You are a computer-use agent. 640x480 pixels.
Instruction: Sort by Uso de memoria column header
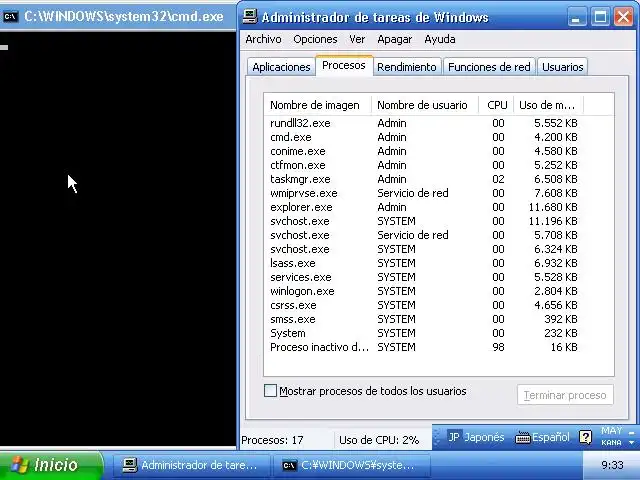(548, 105)
